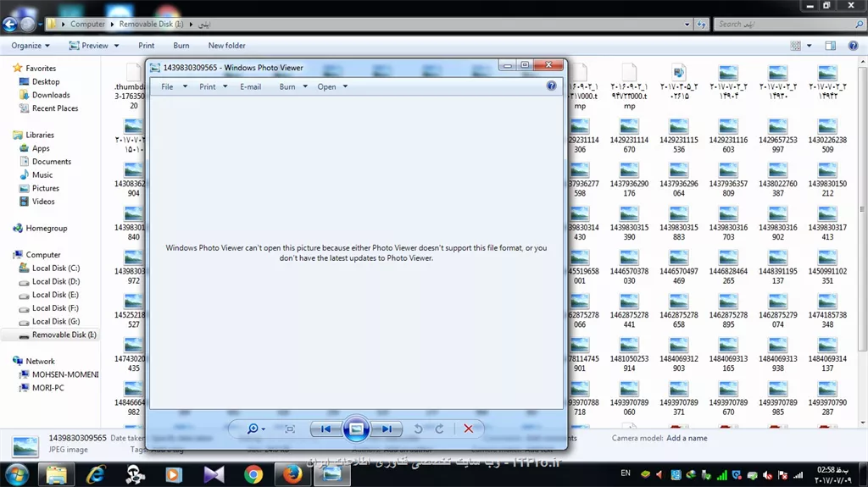Click E-mail in Photo Viewer toolbar
868x487 pixels.
[x=250, y=87]
